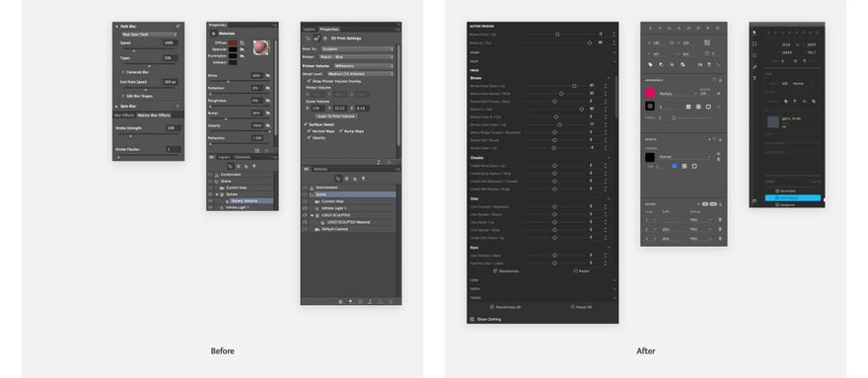Open the Rear Sync Flash dropdown
This screenshot has width=868, height=378.
tap(150, 35)
